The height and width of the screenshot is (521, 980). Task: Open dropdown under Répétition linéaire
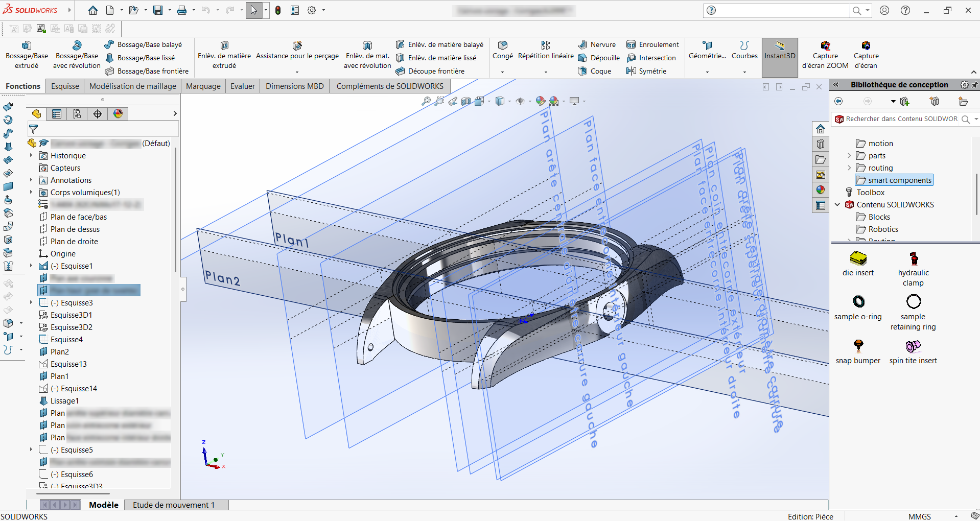pos(546,72)
